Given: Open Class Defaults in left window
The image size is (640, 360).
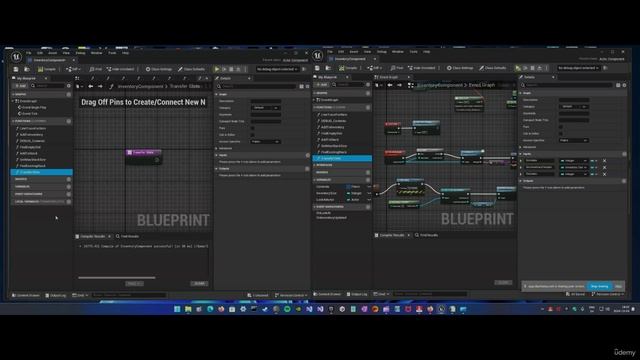Looking at the screenshot, I should tap(191, 69).
